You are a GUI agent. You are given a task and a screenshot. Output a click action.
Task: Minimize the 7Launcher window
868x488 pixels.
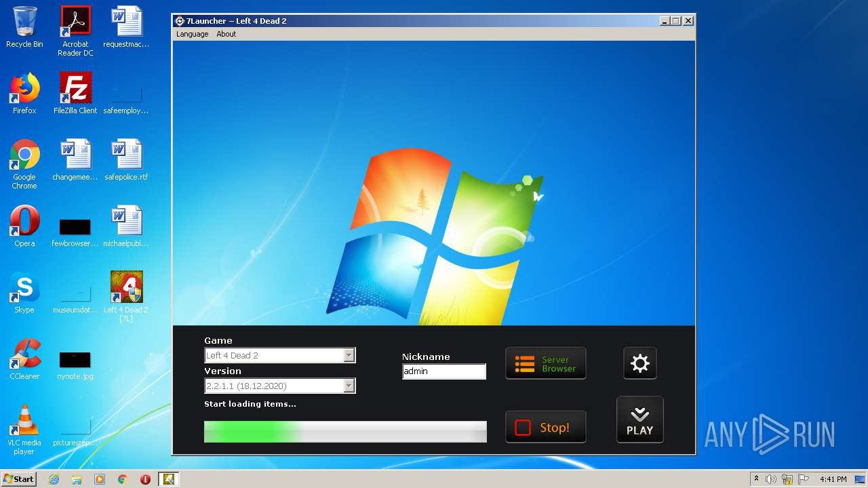pyautogui.click(x=665, y=21)
